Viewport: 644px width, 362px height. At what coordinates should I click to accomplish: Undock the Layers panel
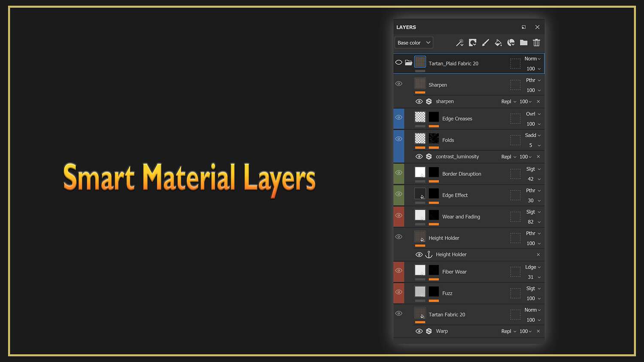pyautogui.click(x=524, y=27)
